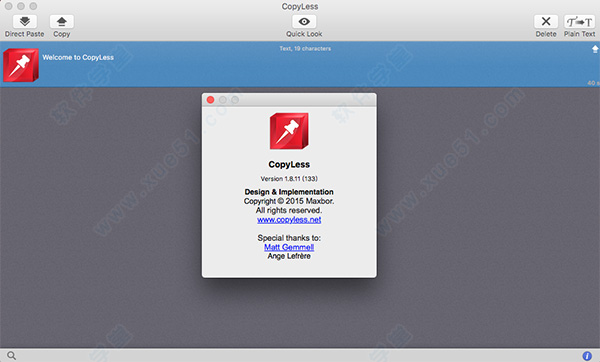The height and width of the screenshot is (362, 600).
Task: Open the Matt Gemmell link
Action: (289, 247)
